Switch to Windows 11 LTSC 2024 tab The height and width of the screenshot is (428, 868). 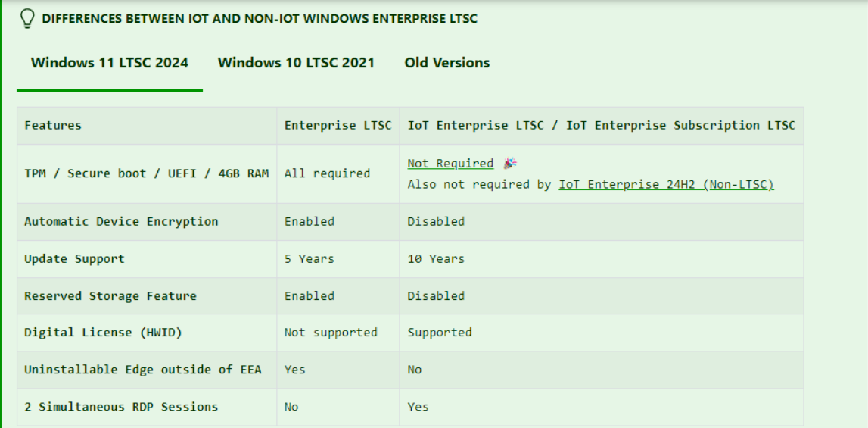[110, 63]
